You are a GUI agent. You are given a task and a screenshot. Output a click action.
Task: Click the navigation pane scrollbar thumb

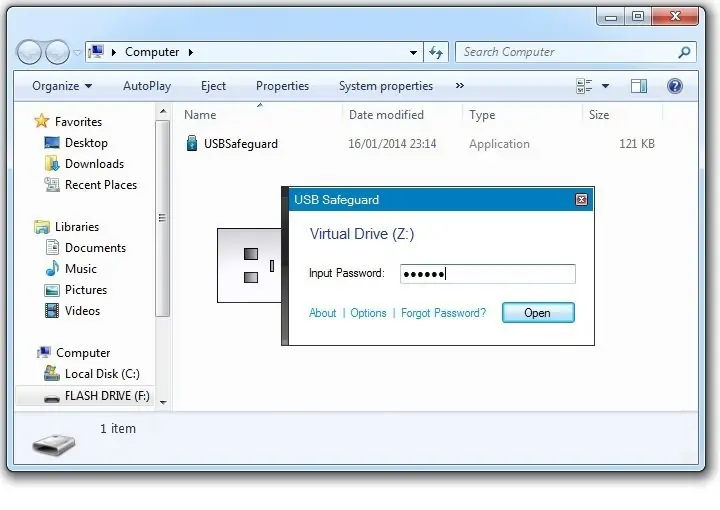pos(163,219)
